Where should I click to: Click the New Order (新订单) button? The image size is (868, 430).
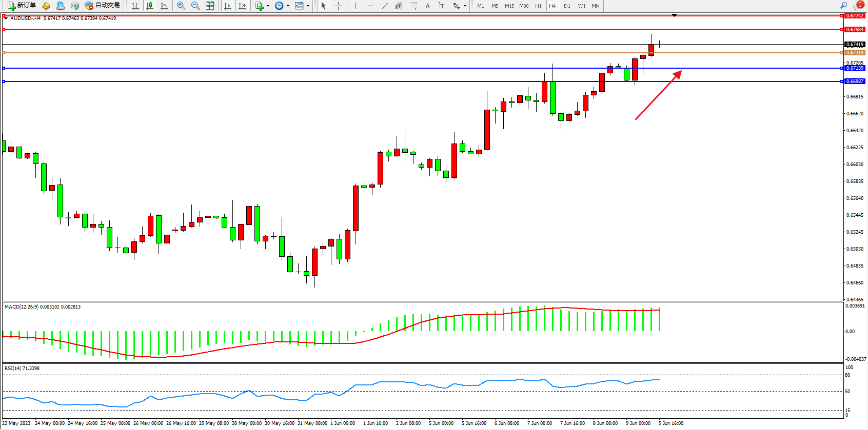(x=22, y=6)
